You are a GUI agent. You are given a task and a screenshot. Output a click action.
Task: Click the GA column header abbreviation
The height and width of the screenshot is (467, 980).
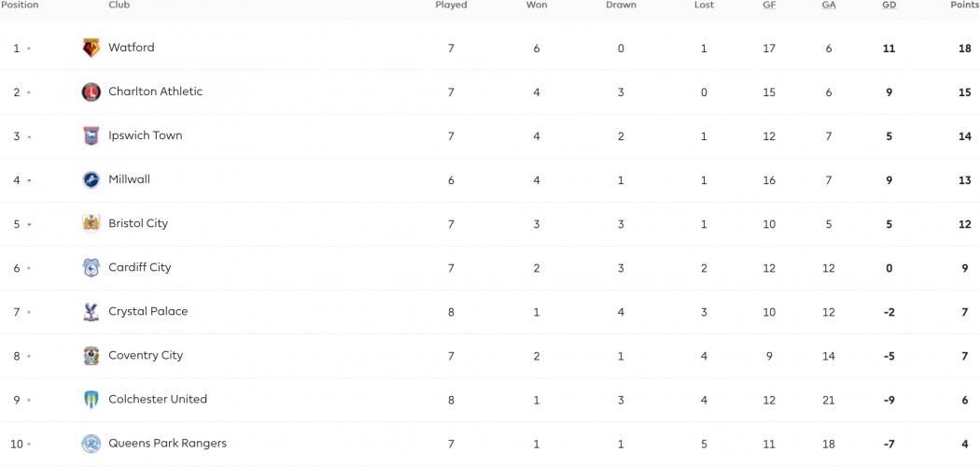(x=829, y=5)
